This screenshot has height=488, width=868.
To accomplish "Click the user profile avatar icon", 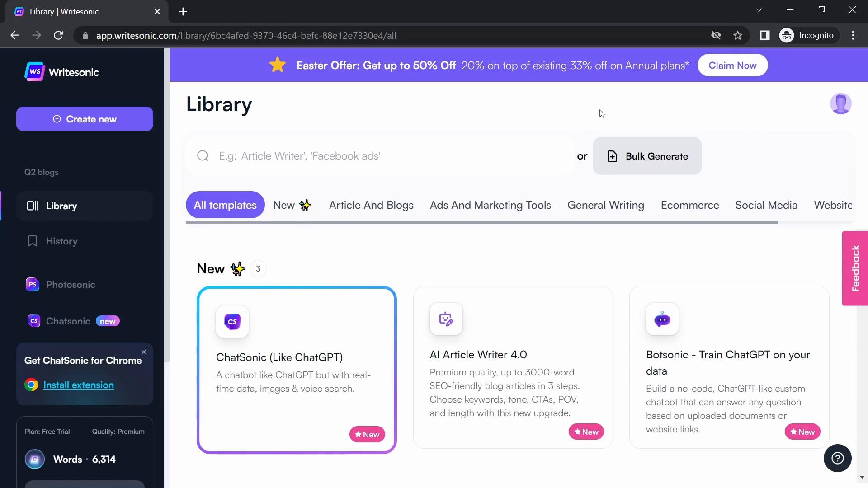I will 841,103.
